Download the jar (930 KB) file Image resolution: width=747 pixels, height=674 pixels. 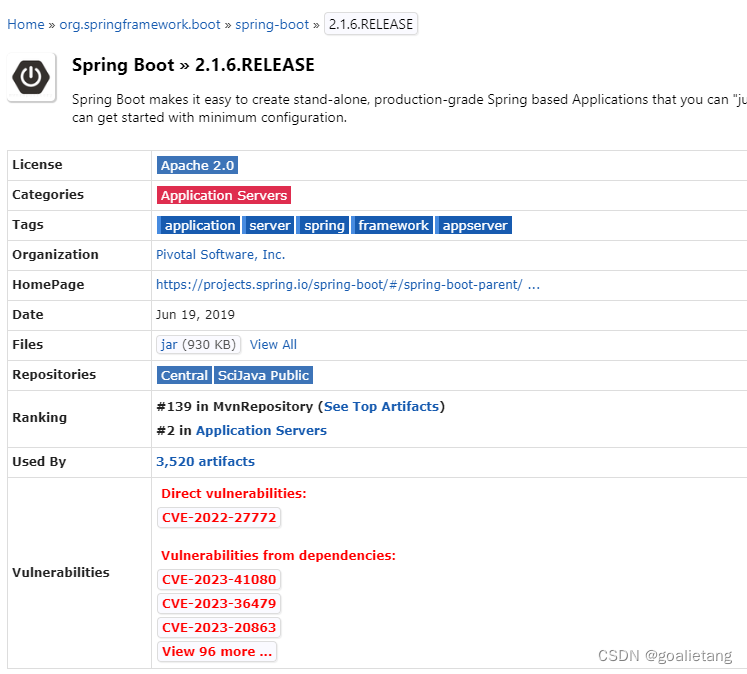point(198,344)
